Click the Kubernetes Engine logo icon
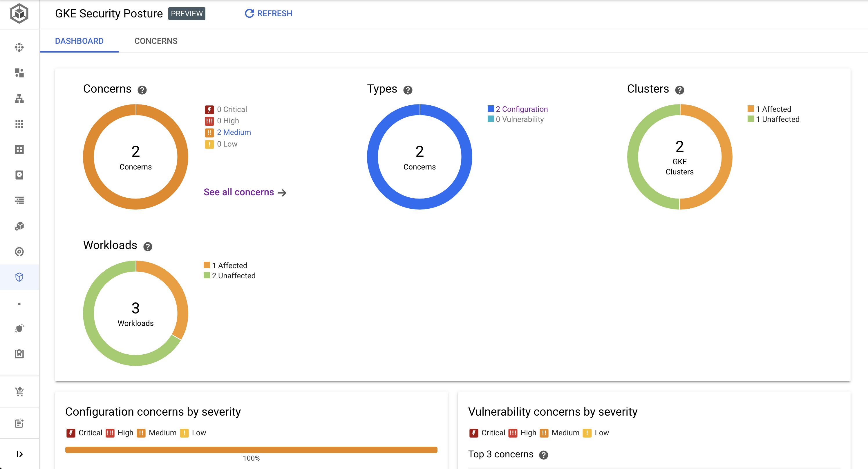 pos(19,13)
